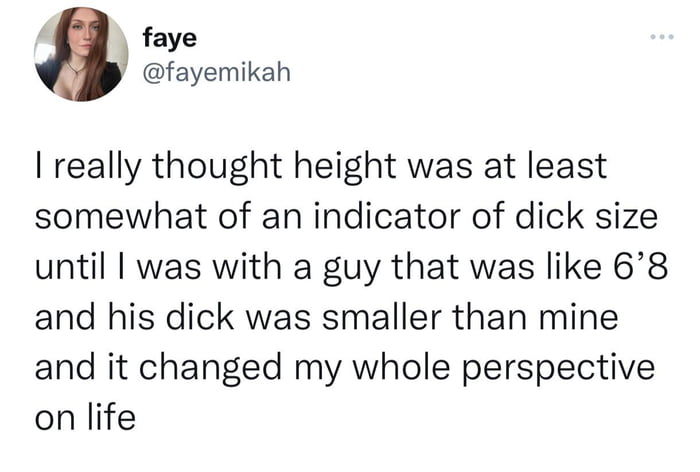This screenshot has height=472, width=700.
Task: Click the final line "on life"
Action: coord(85,416)
